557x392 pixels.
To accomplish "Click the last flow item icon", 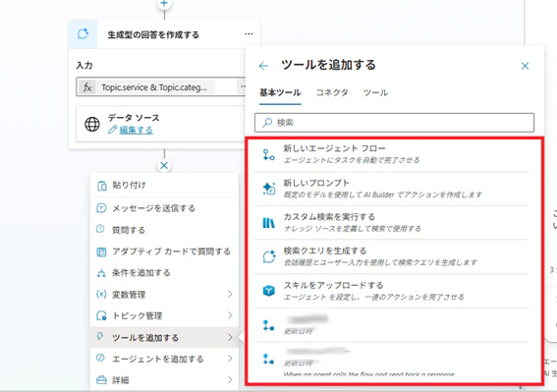I will (x=268, y=360).
